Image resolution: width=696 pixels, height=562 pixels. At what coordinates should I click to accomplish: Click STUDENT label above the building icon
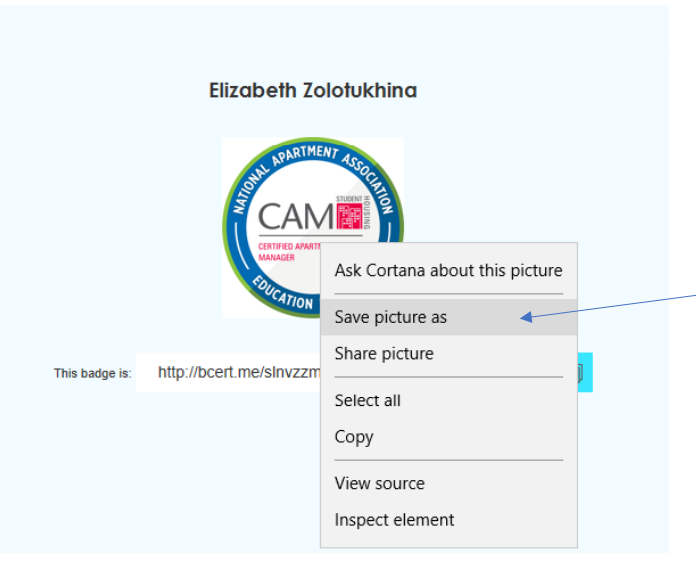point(349,199)
